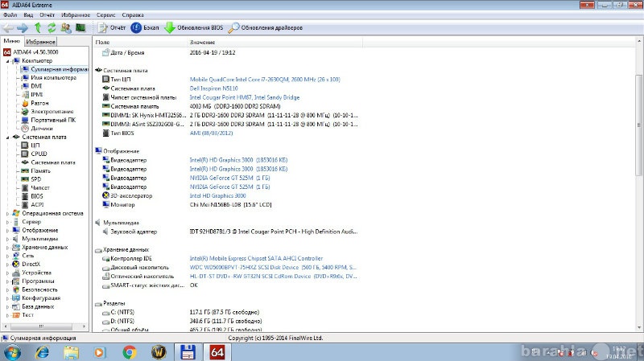
Task: Open Mobile QuadCore Intel Core i7 link
Action: point(265,79)
